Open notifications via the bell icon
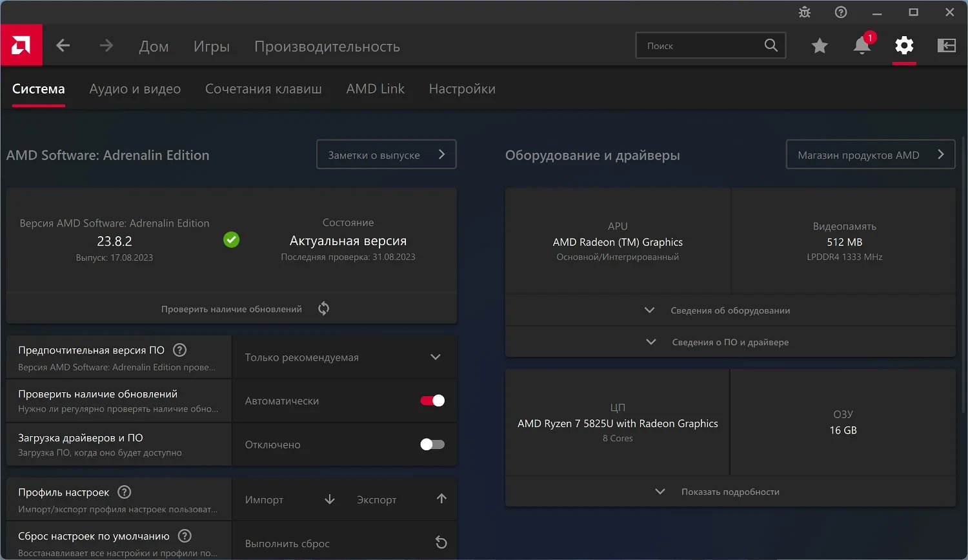 [x=861, y=45]
